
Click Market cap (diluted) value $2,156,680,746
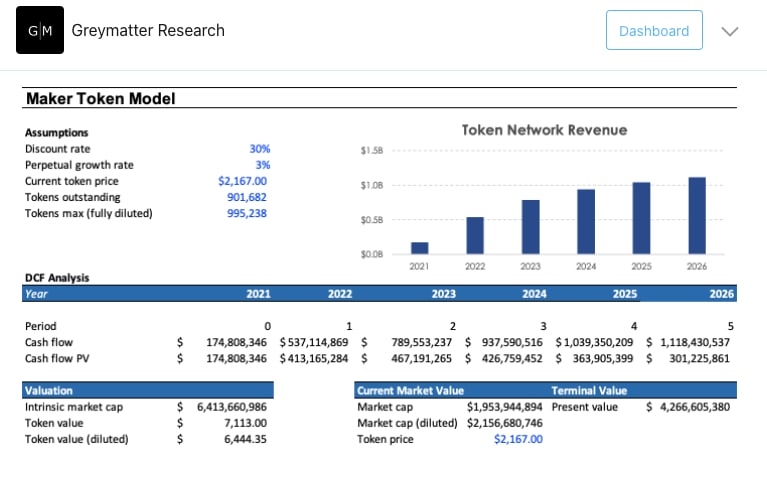(x=504, y=423)
